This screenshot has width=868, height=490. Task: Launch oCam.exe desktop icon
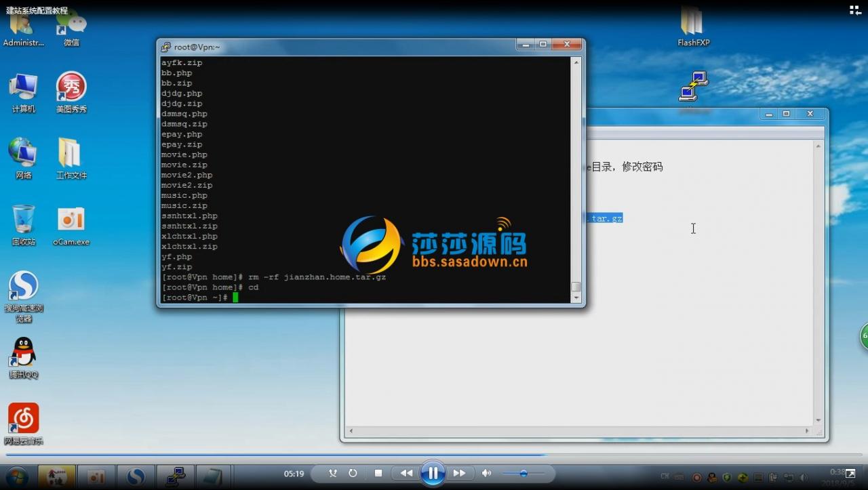point(71,226)
